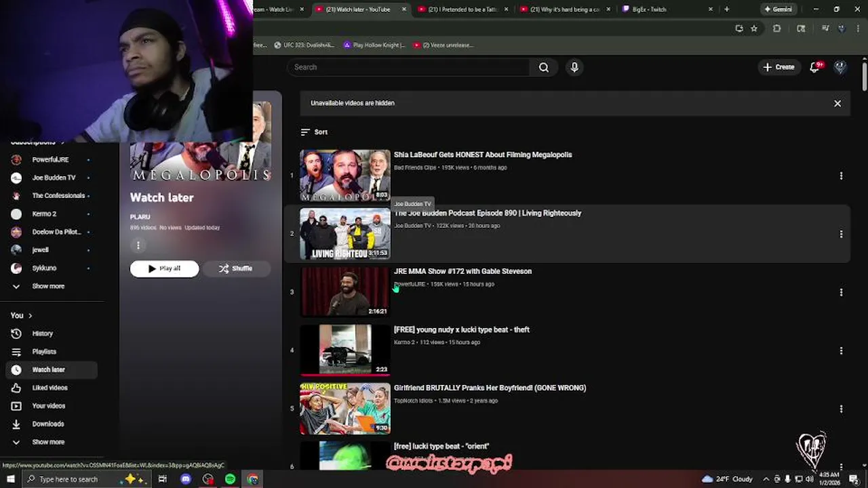Open young nudy x lucki thumbnail
Image resolution: width=868 pixels, height=488 pixels.
coord(345,350)
